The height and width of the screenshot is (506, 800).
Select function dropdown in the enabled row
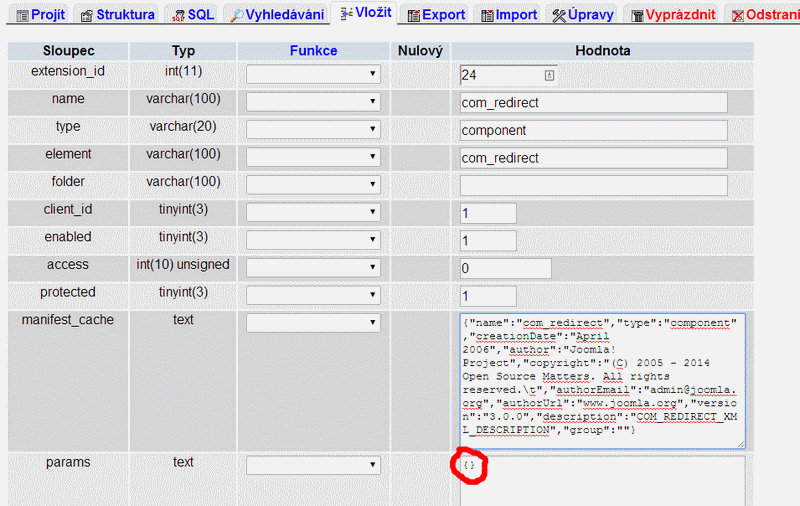(x=313, y=240)
